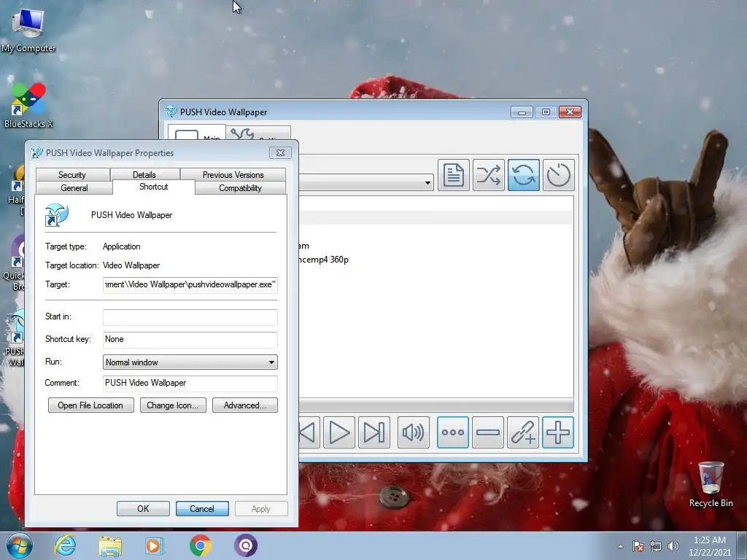Open the Advanced... shortcut options
Viewport: 747px width, 560px height.
coord(245,405)
